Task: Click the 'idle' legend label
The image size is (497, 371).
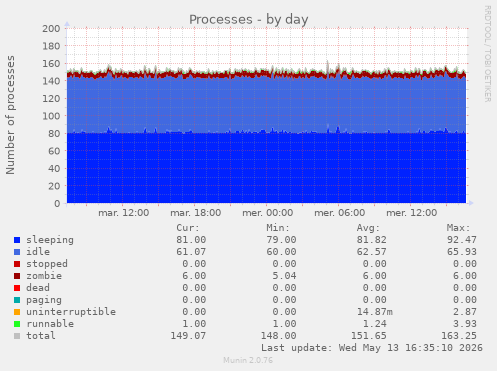Action: pos(38,252)
